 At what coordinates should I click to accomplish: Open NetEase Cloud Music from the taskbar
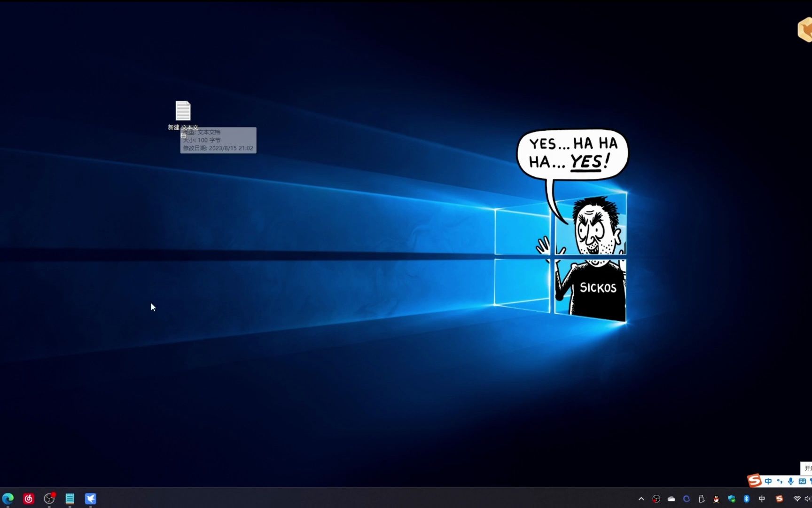tap(29, 499)
